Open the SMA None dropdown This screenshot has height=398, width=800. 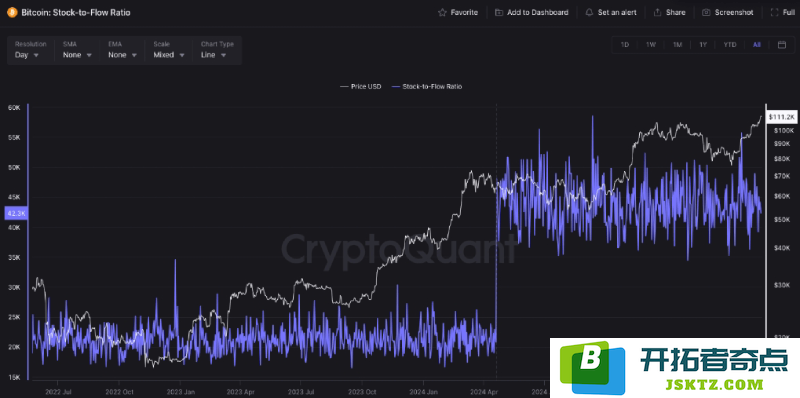tap(78, 55)
